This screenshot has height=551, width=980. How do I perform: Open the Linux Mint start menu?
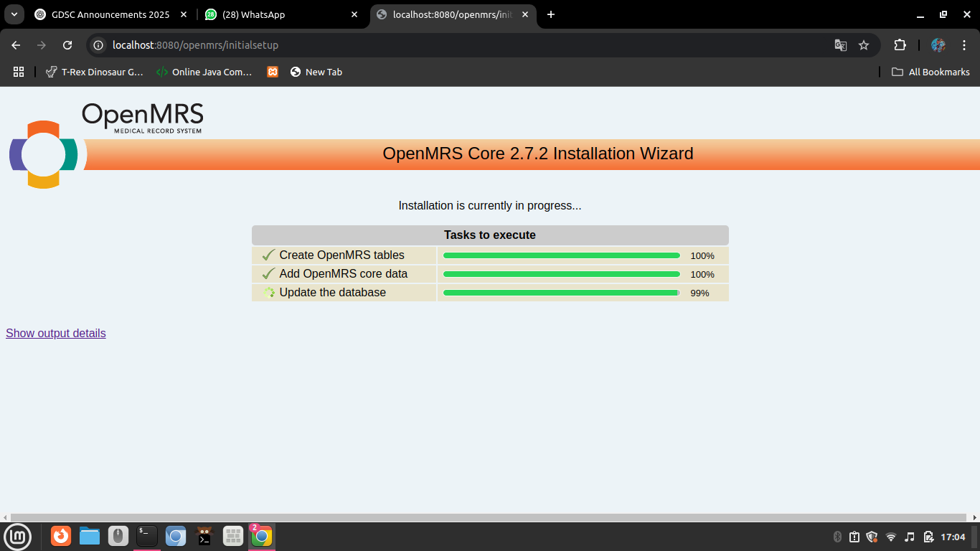tap(17, 536)
